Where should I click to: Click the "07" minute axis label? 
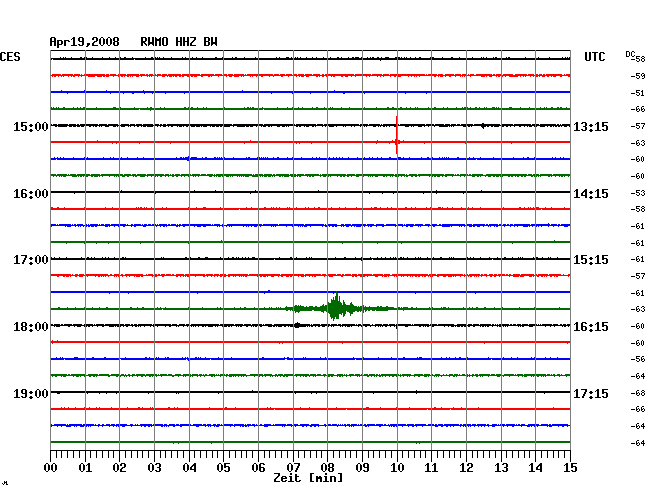(x=293, y=468)
